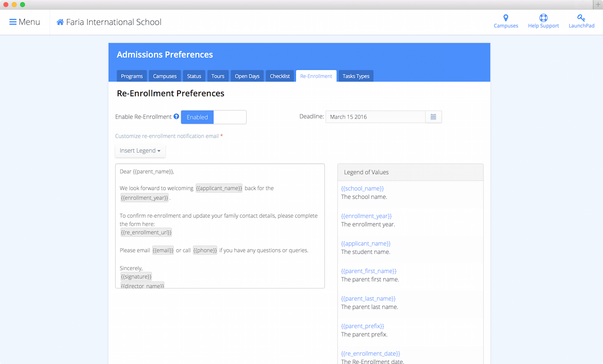The image size is (603, 364).
Task: Click the Enable Re-Enrollment label text
Action: tap(143, 117)
